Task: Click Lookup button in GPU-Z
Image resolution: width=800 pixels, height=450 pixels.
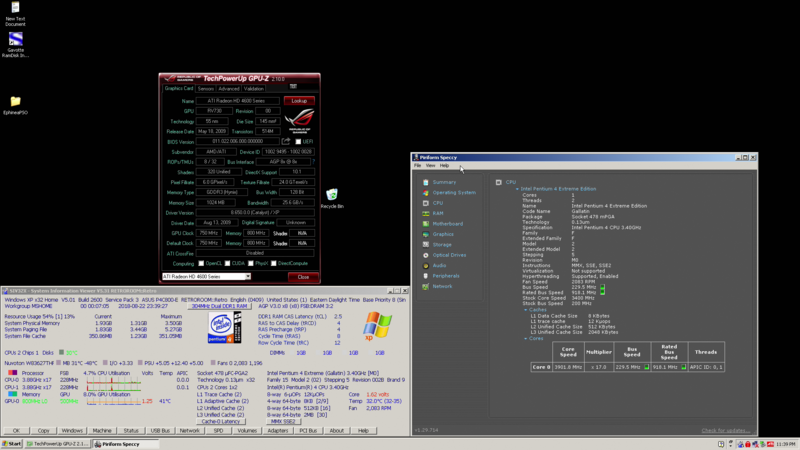Action: point(299,101)
